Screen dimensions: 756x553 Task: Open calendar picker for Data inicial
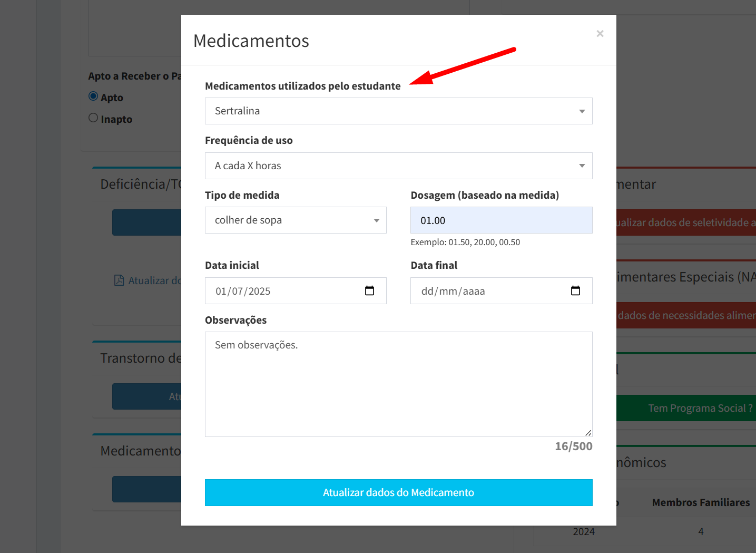click(369, 291)
